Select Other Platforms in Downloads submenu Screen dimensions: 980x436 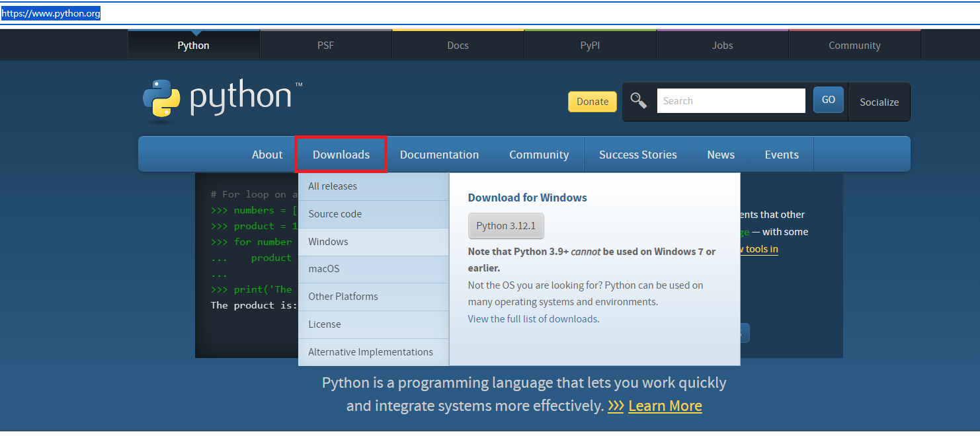[374, 297]
